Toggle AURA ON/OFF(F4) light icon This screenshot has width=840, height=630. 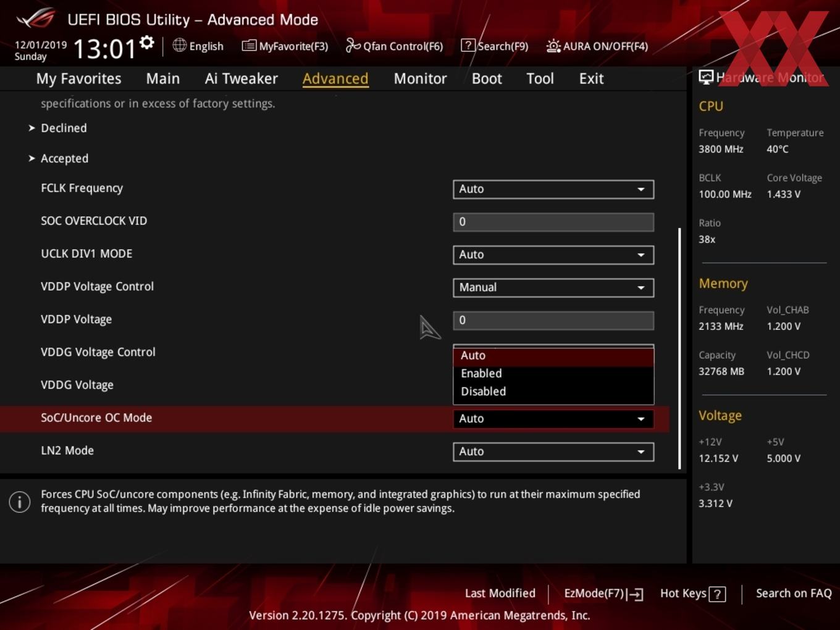point(553,46)
